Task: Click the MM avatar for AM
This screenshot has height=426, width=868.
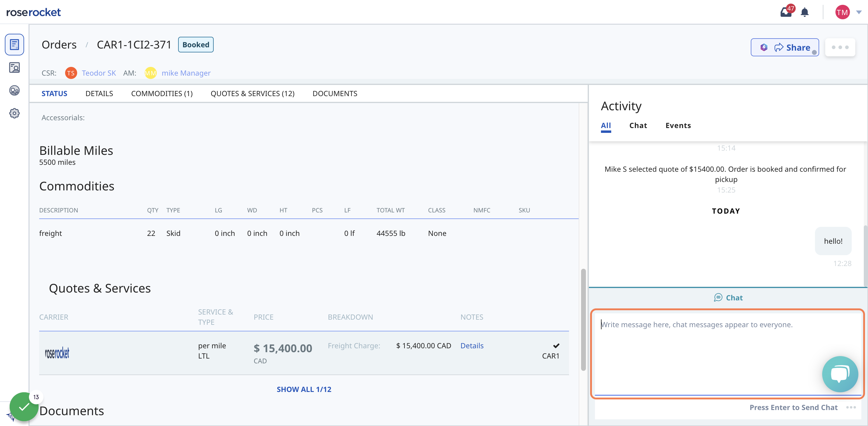Action: pos(150,73)
